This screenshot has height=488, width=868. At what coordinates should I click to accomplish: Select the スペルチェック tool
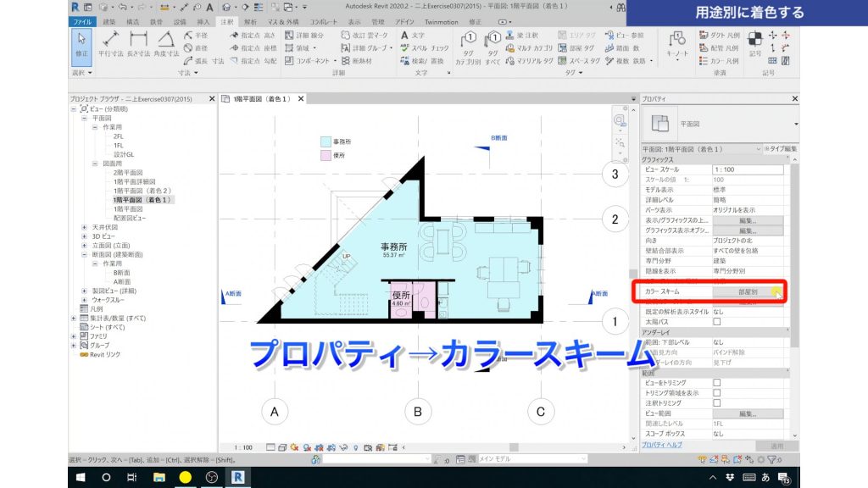click(431, 48)
